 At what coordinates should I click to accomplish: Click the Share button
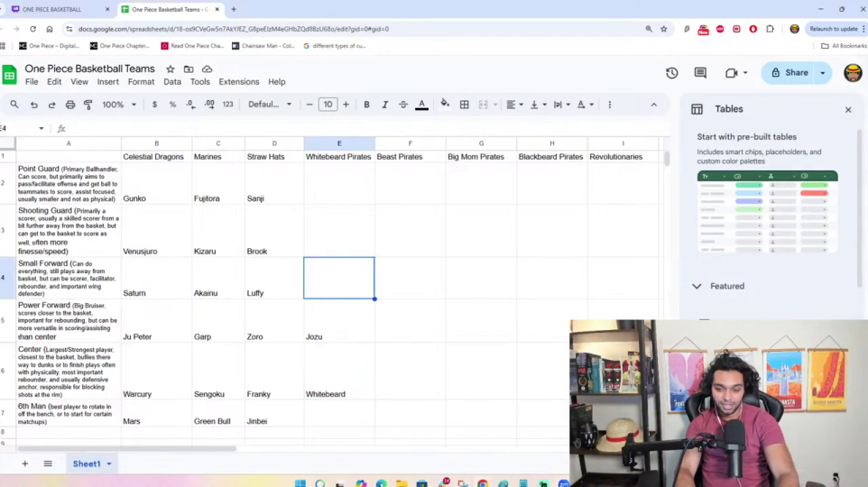(790, 73)
